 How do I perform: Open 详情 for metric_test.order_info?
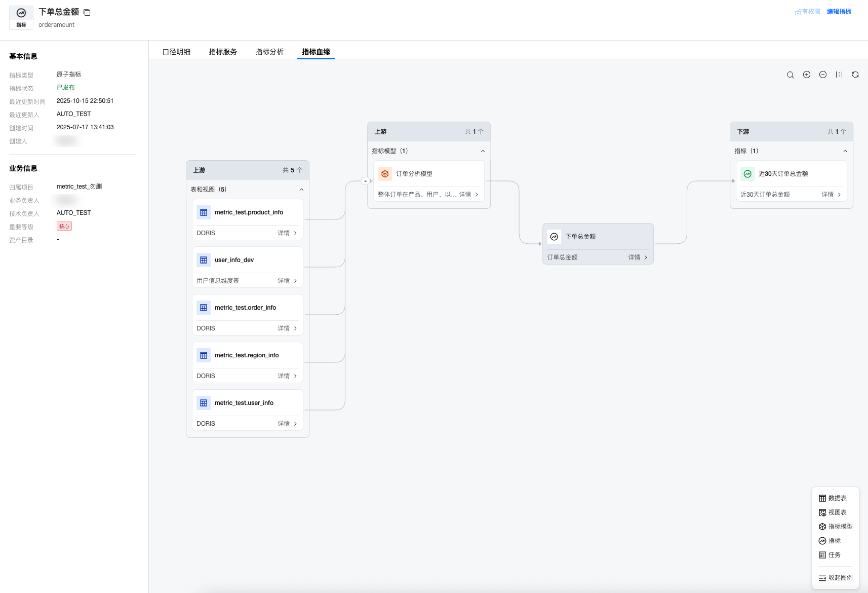click(x=287, y=328)
